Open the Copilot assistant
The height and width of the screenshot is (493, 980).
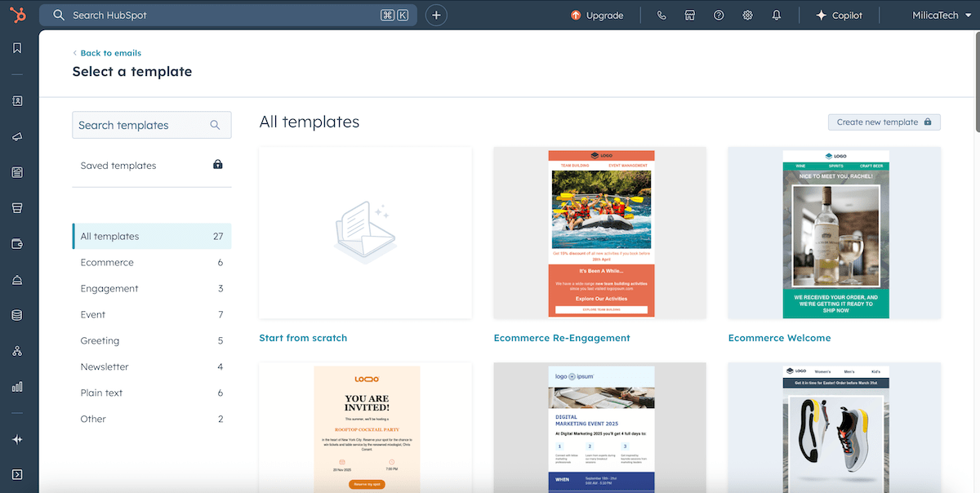coord(840,15)
